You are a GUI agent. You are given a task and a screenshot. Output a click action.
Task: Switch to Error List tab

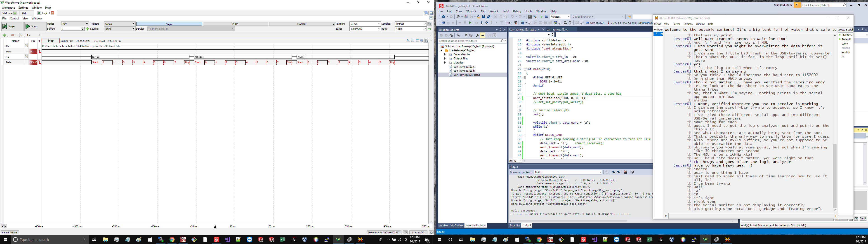point(514,225)
